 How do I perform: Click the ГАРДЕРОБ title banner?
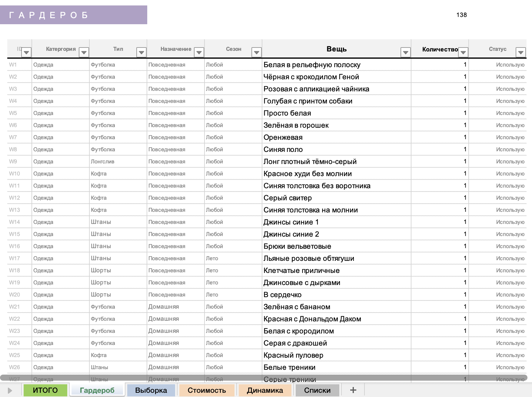pos(74,15)
